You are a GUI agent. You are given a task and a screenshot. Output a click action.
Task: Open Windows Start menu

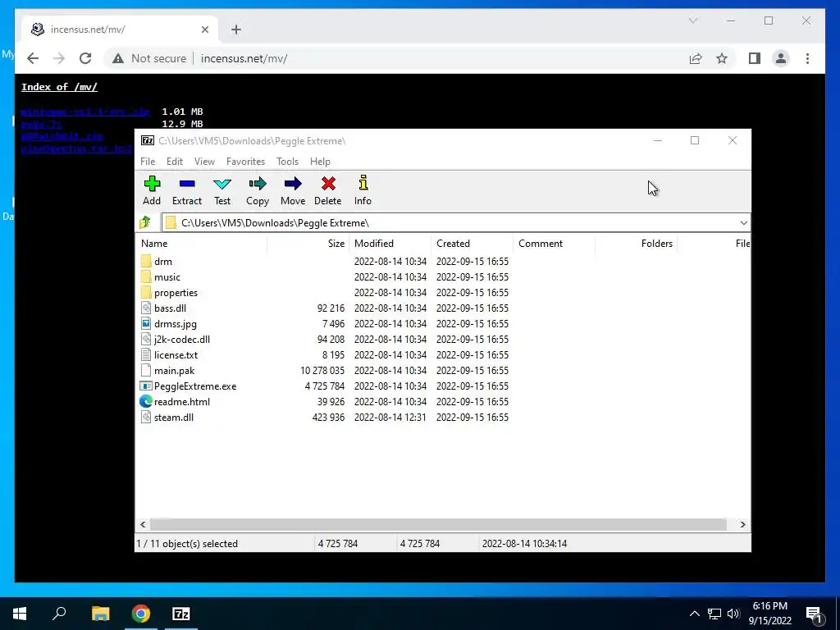[20, 614]
